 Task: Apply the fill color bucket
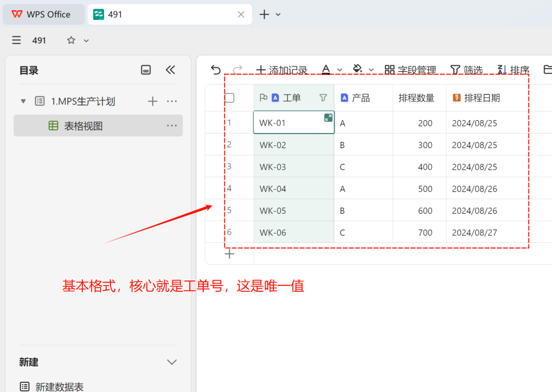tap(357, 69)
